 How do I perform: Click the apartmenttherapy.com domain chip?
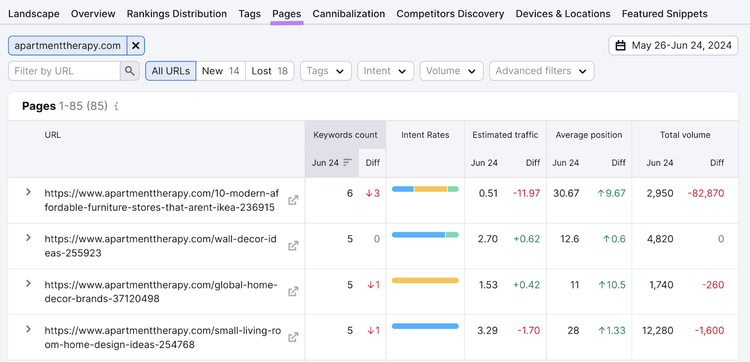pos(67,46)
